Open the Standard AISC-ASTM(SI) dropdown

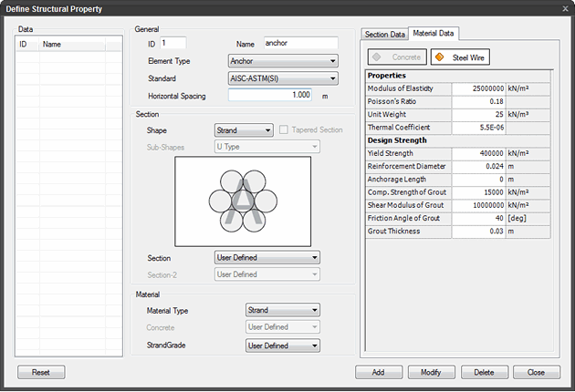(283, 78)
